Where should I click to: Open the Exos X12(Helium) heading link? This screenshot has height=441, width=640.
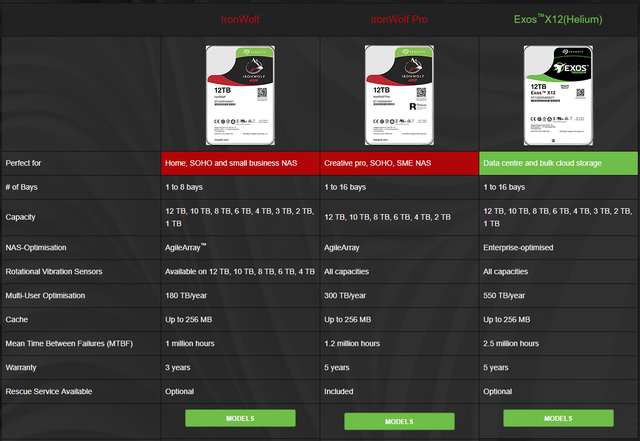point(558,19)
